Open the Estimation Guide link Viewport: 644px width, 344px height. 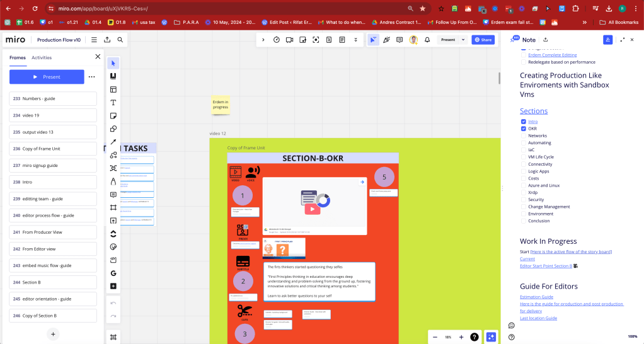coord(536,297)
